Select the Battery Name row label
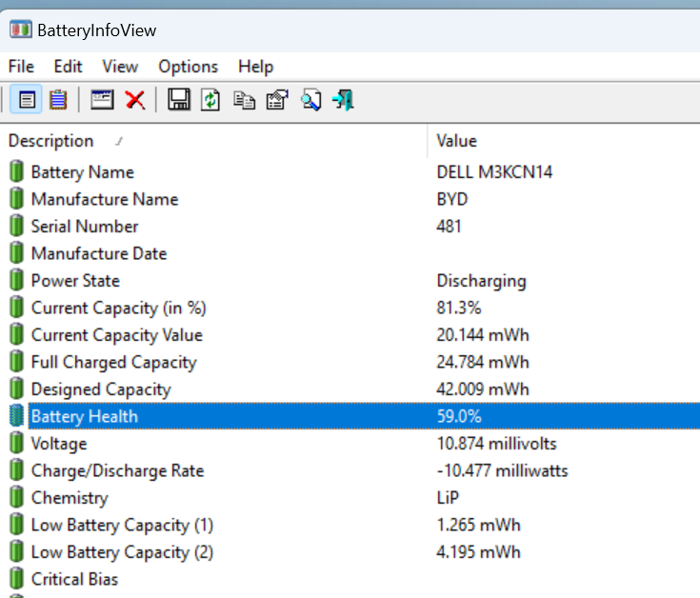Viewport: 700px width, 598px height. click(82, 172)
